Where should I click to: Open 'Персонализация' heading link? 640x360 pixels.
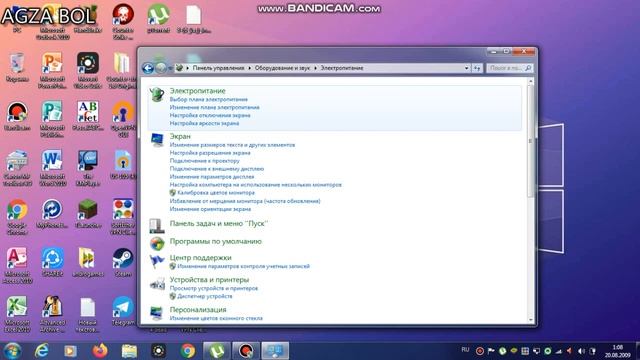pos(198,309)
